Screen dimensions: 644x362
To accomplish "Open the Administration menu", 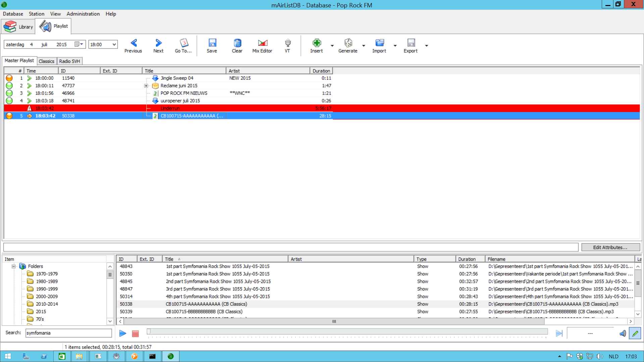I will pyautogui.click(x=83, y=14).
